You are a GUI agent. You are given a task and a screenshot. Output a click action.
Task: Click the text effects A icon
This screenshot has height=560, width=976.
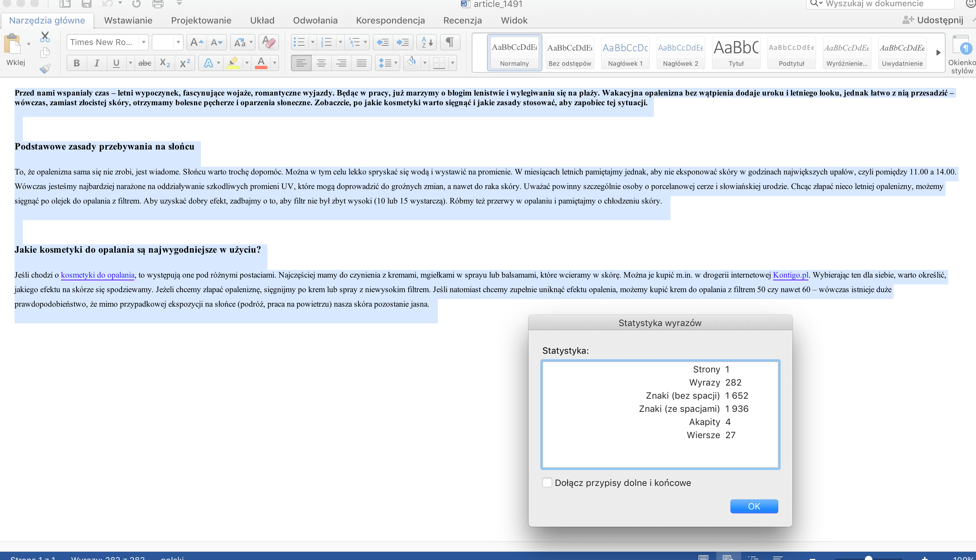click(208, 63)
